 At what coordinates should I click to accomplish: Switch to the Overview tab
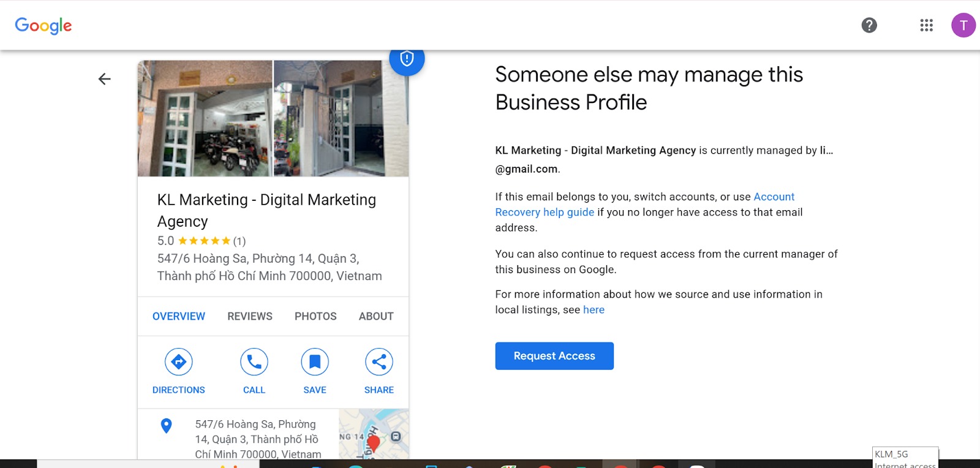click(179, 316)
